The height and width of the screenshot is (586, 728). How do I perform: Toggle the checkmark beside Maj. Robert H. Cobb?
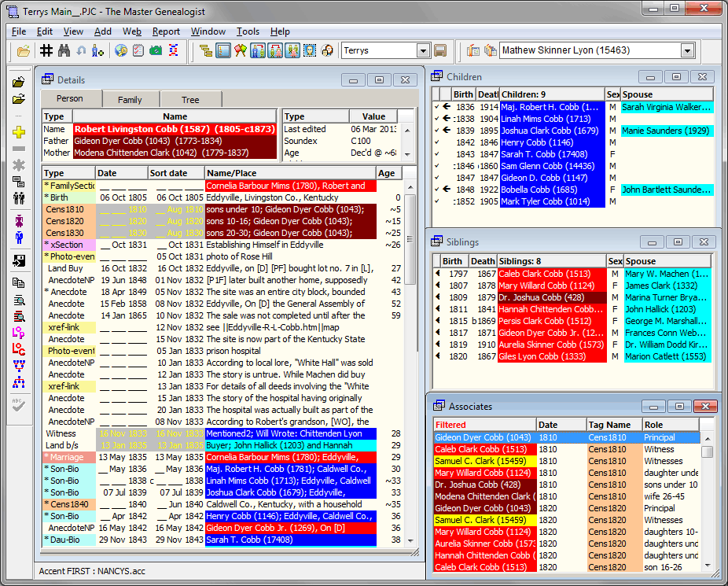coord(438,106)
